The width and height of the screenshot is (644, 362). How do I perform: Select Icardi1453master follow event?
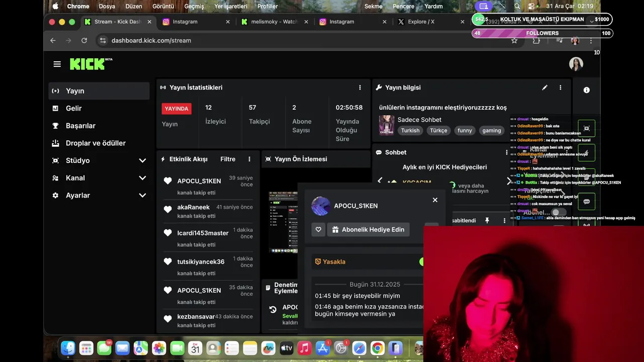tap(208, 237)
